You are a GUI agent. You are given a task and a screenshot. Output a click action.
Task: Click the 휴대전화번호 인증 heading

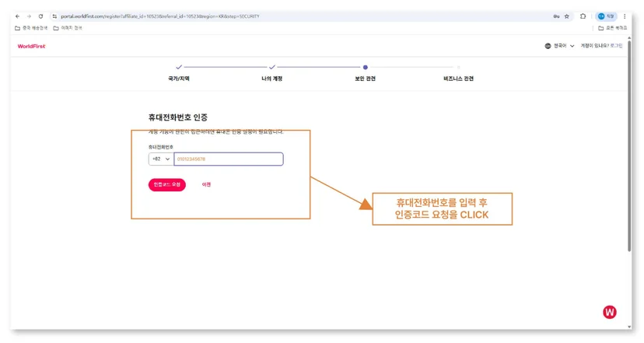[178, 117]
